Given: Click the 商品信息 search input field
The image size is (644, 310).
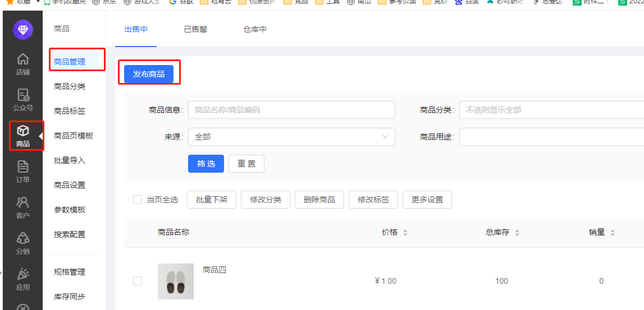Looking at the screenshot, I should (x=291, y=110).
